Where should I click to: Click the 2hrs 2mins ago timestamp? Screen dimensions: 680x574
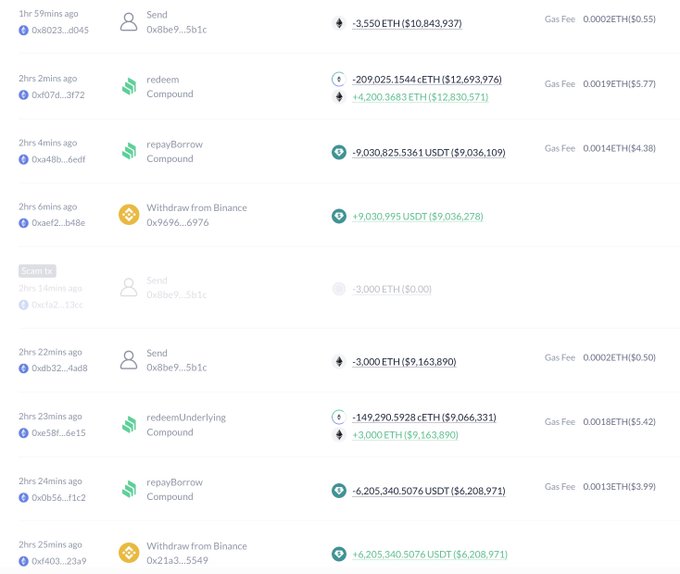coord(48,78)
